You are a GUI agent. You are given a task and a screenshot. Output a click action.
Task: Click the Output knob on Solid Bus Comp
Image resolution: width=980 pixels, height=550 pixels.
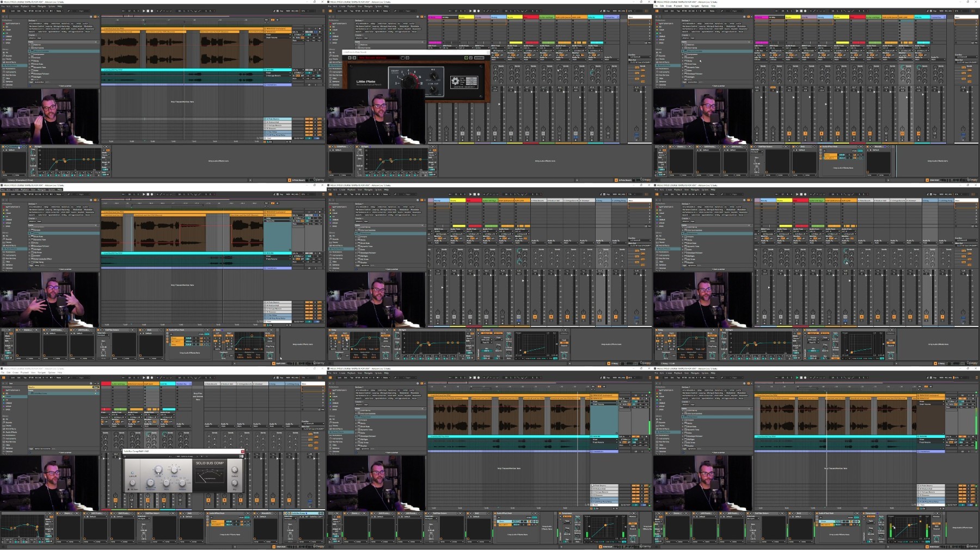pos(235,469)
